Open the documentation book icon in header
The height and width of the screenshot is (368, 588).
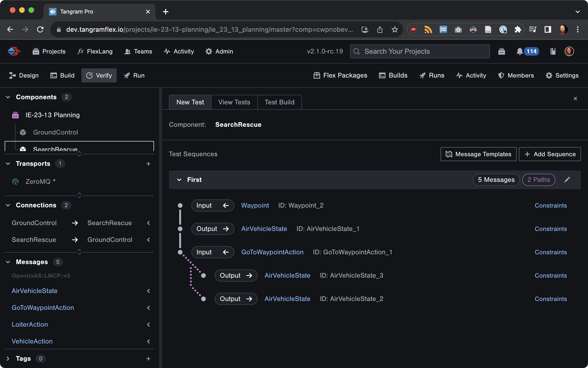pyautogui.click(x=553, y=51)
